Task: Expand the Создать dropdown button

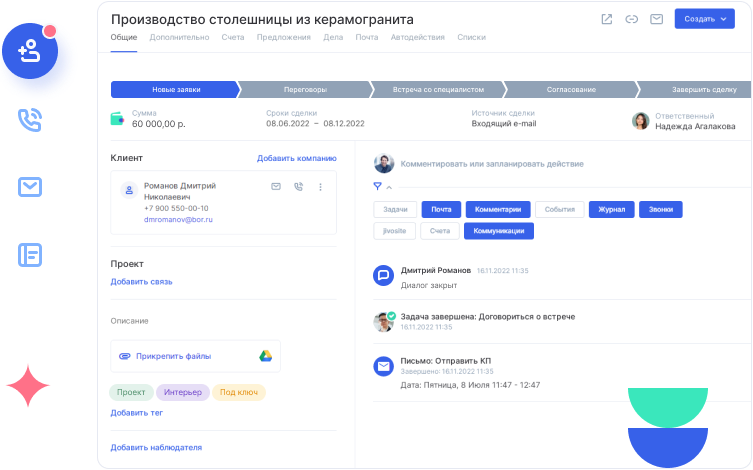Action: pyautogui.click(x=704, y=18)
